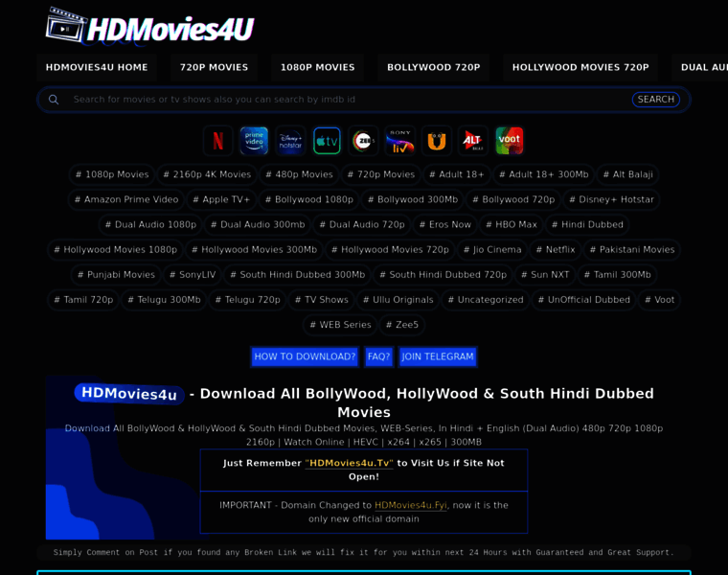Open the # UnOfficial Dubbed tag

tap(584, 300)
